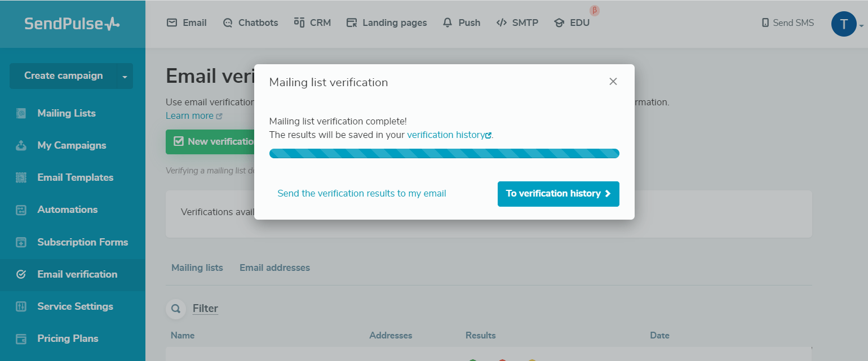This screenshot has height=361, width=868.
Task: Open the Send SMS option
Action: pyautogui.click(x=787, y=23)
